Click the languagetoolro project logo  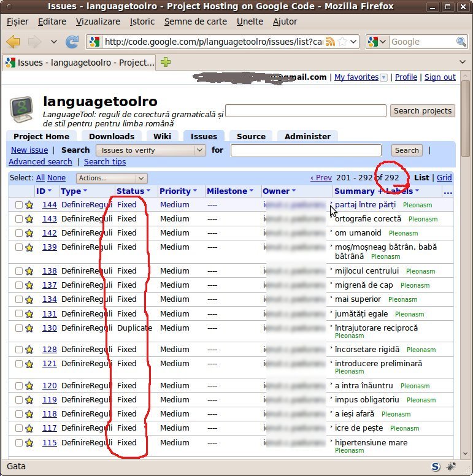pos(21,109)
